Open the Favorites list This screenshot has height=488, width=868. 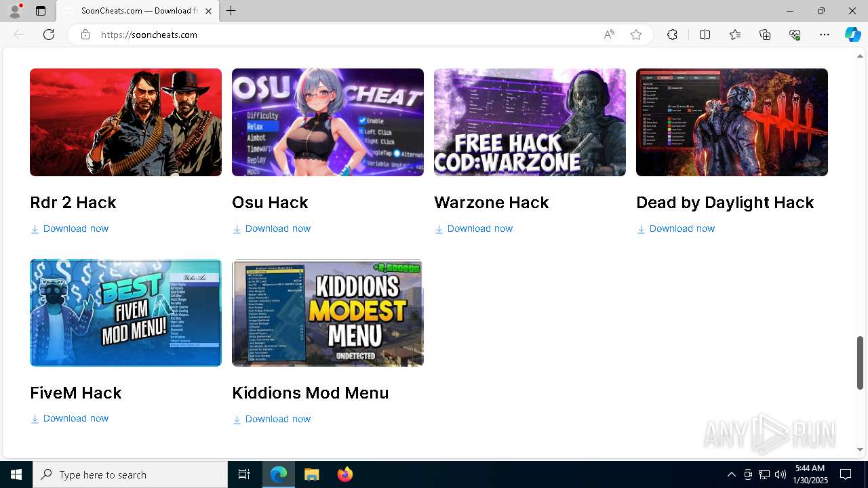coord(735,35)
